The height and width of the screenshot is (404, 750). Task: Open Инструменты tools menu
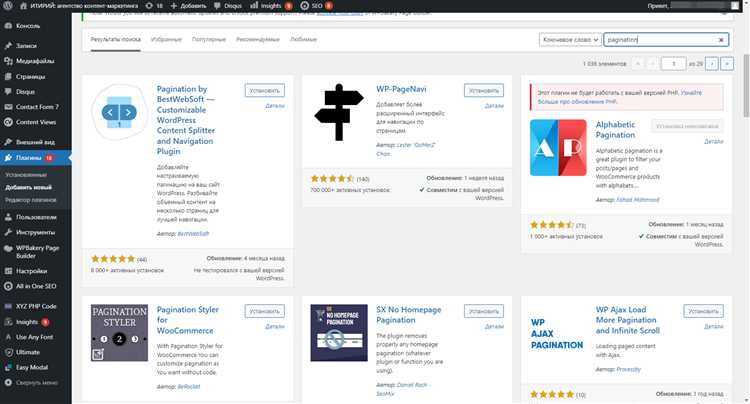coord(36,232)
